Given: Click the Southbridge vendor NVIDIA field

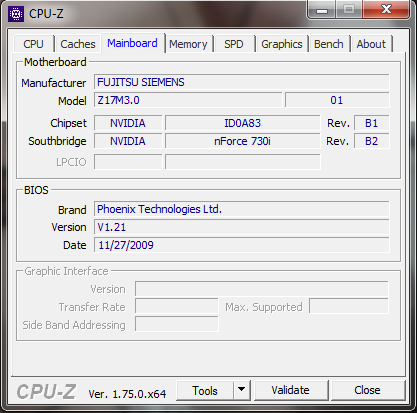Looking at the screenshot, I should coord(128,141).
